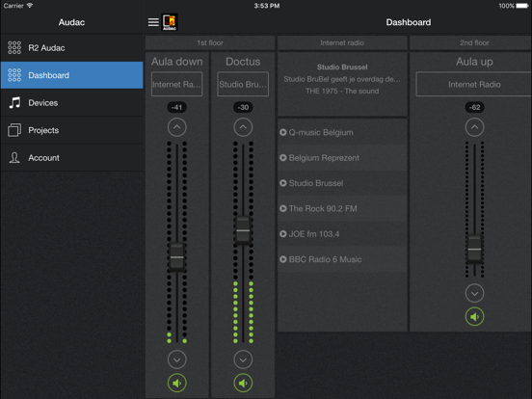This screenshot has width=532, height=399.
Task: Select the Internet radio section header
Action: point(342,42)
